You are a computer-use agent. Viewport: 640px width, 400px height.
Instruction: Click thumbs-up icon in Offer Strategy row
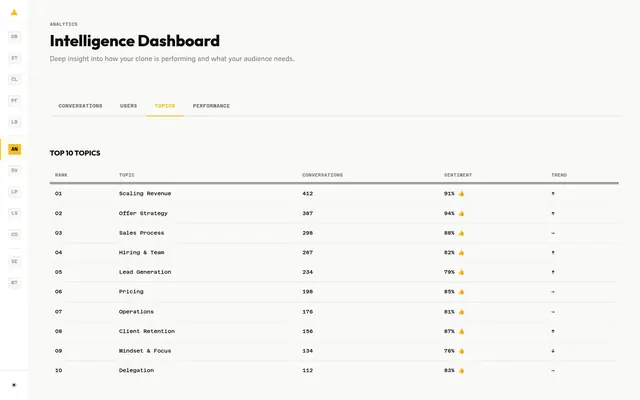click(x=461, y=213)
